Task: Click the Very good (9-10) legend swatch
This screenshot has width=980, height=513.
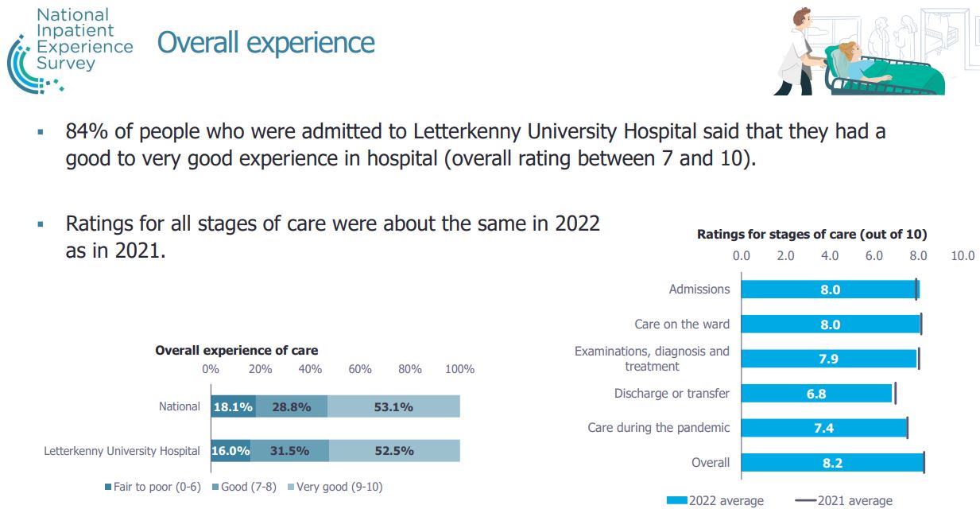Action: tap(290, 487)
